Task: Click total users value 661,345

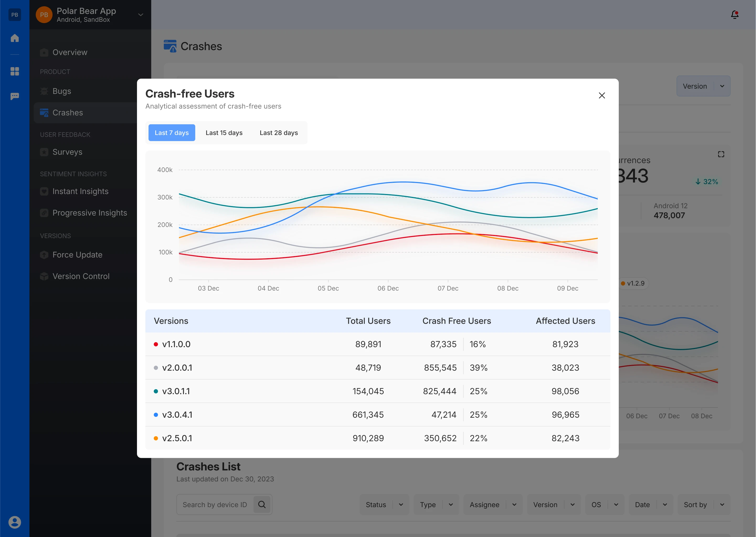Action: click(x=368, y=415)
